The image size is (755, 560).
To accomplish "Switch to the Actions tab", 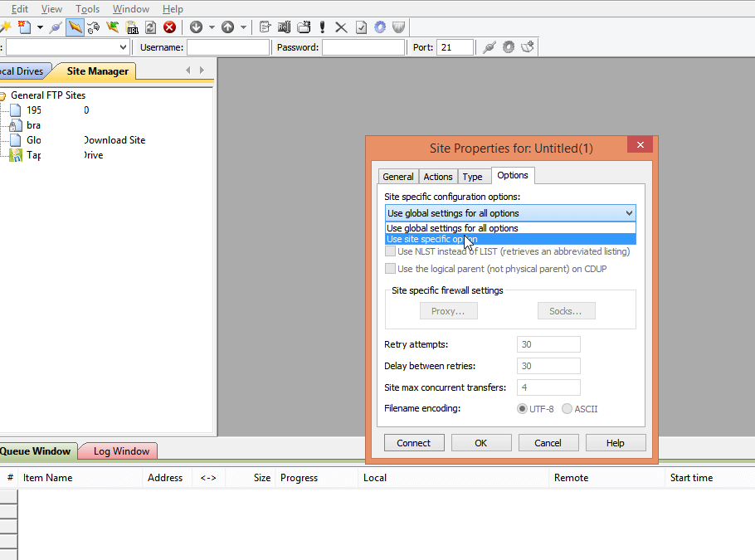I will point(438,177).
